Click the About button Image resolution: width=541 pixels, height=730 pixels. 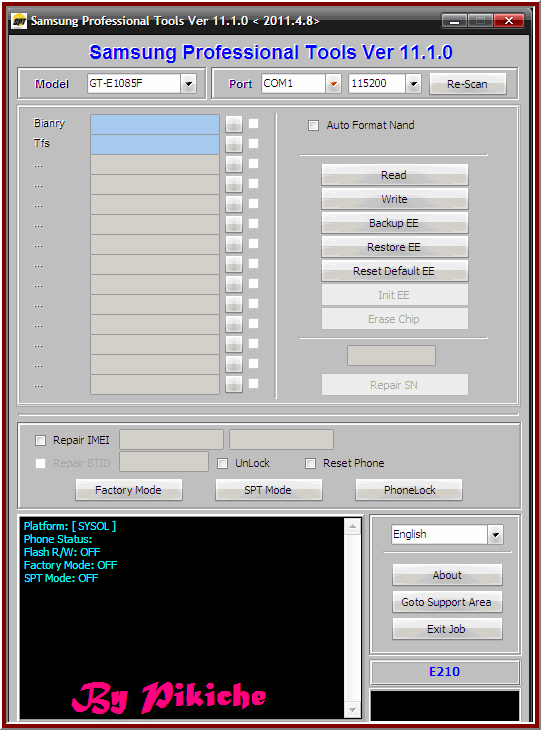coord(447,575)
